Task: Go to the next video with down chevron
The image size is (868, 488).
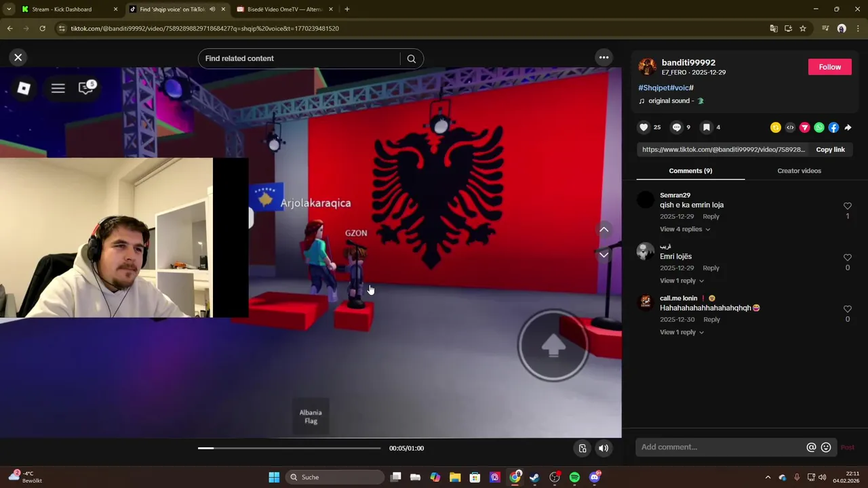Action: tap(604, 255)
